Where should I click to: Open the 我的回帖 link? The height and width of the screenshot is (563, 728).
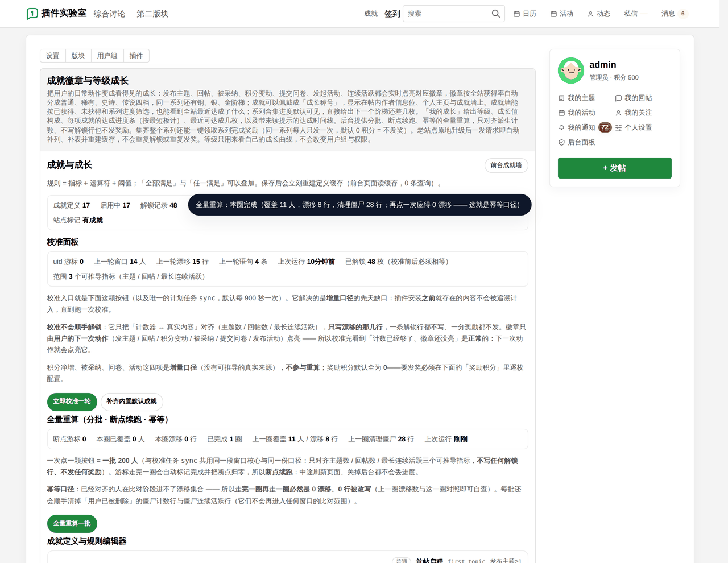click(x=638, y=98)
